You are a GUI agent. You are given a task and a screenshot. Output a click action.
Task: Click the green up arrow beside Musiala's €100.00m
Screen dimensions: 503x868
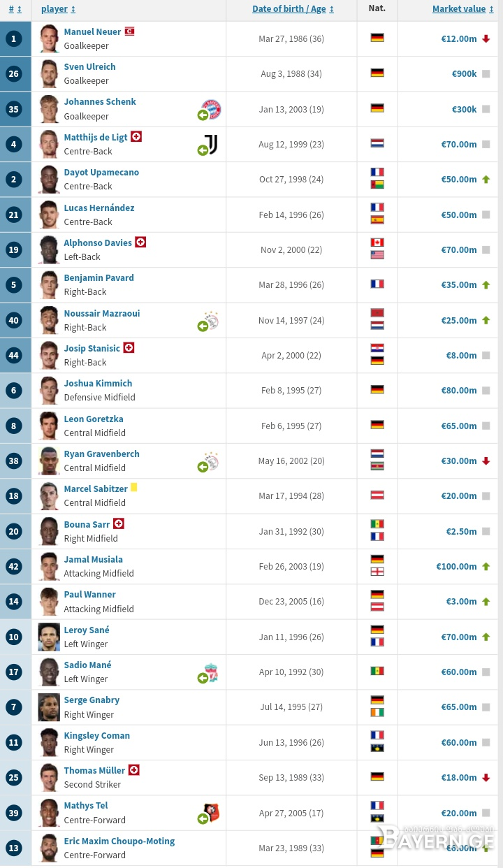[486, 566]
